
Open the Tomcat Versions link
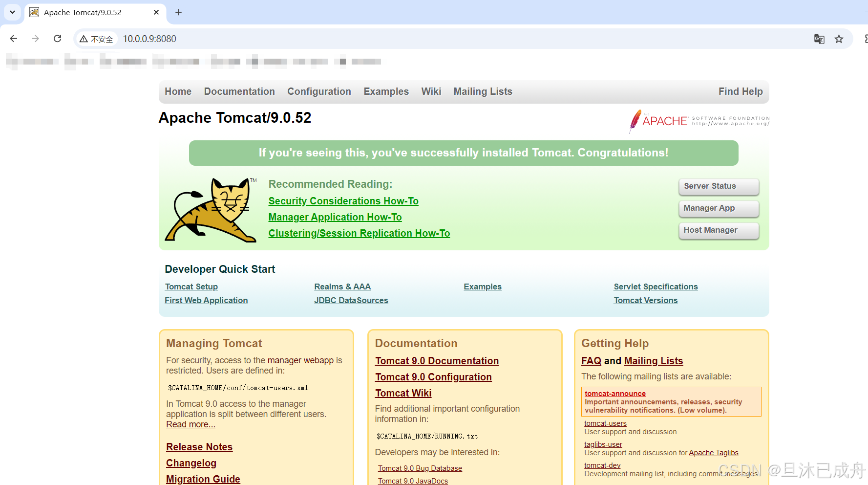tap(645, 300)
